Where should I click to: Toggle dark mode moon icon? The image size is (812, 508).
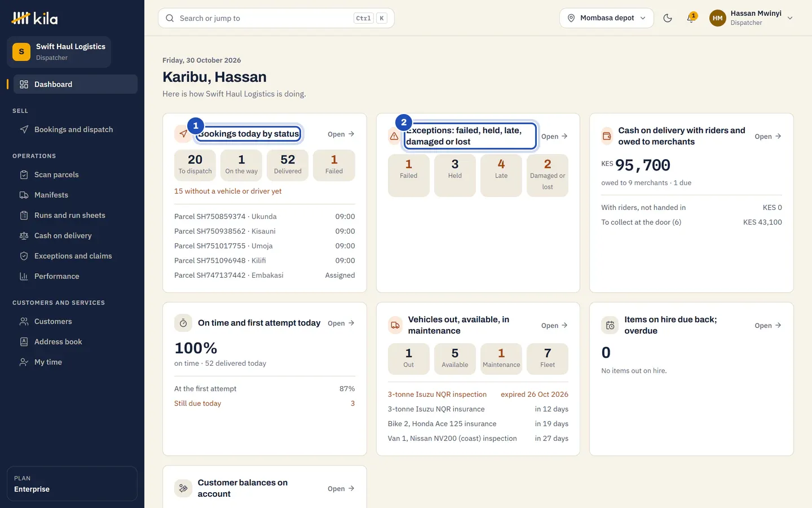point(668,18)
